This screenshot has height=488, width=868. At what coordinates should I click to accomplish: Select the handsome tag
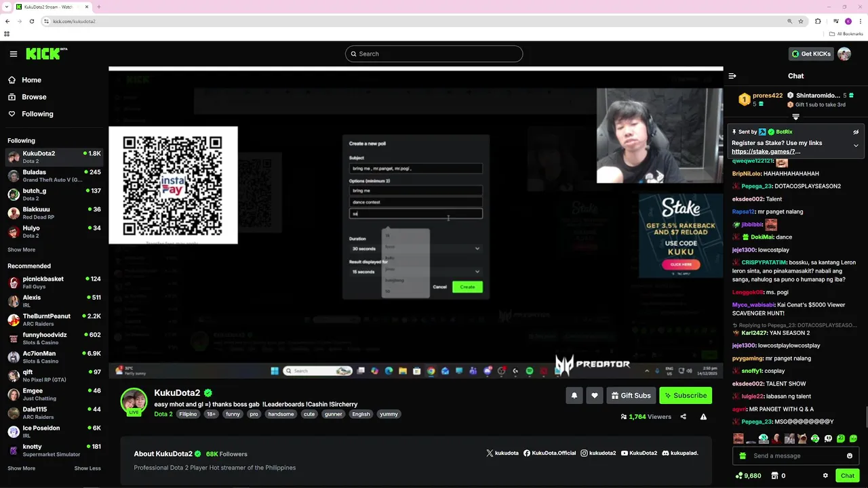point(281,414)
